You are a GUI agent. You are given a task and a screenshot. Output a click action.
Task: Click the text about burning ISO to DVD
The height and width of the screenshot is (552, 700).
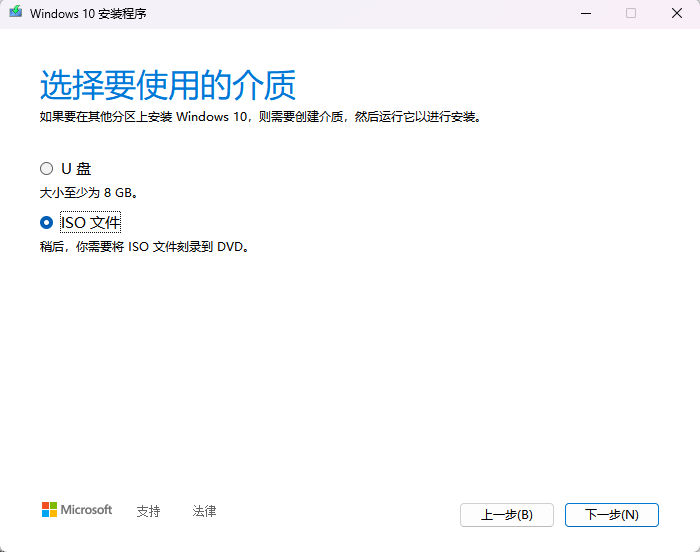tap(145, 247)
